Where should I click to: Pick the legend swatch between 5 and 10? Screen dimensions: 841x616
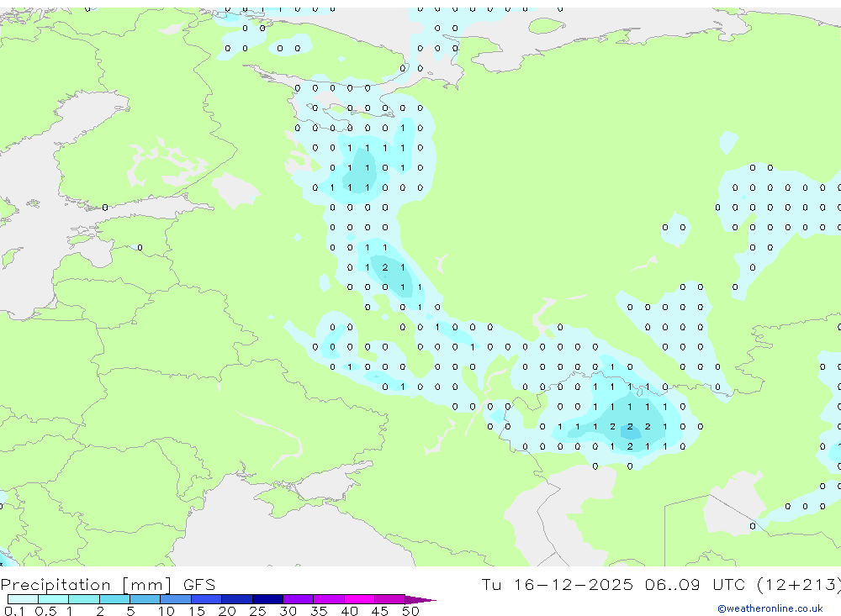tap(145, 599)
